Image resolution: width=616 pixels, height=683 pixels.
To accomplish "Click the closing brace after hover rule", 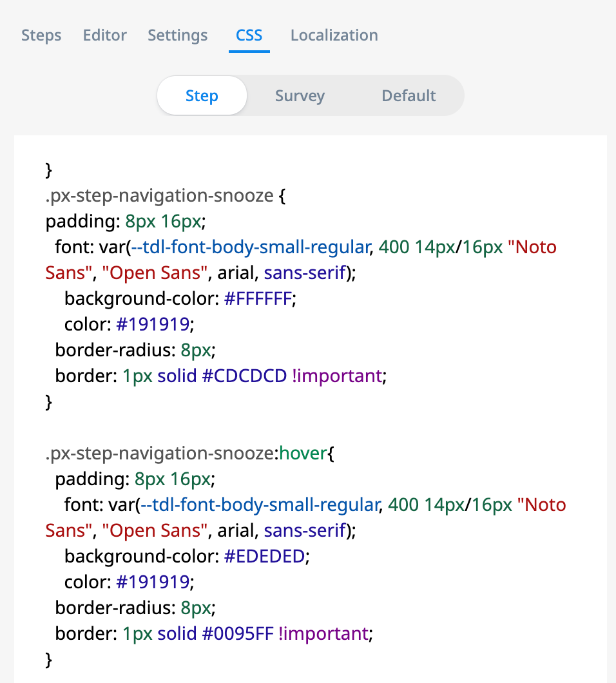I will click(x=49, y=659).
